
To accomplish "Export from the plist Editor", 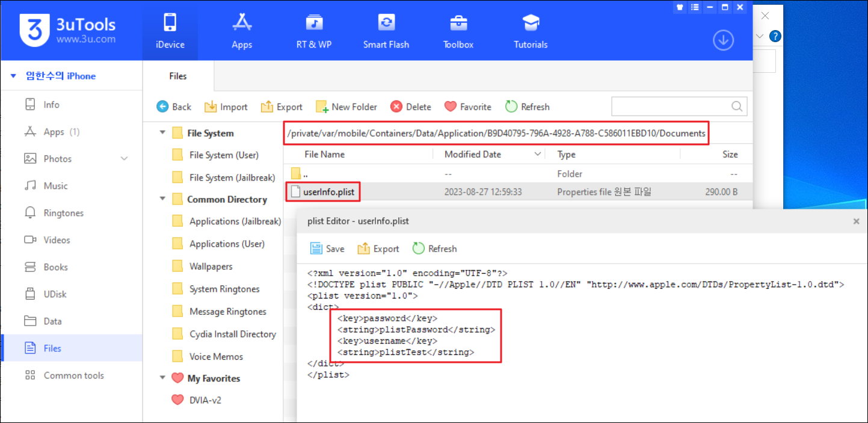I will [378, 249].
